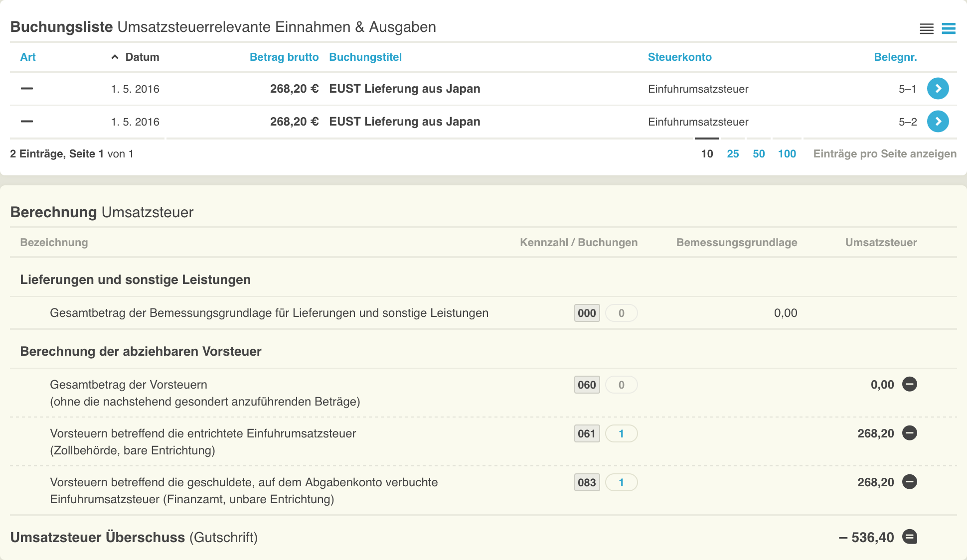Screen dimensions: 967x560
Task: Sort by Betrag brutto column
Action: pyautogui.click(x=284, y=57)
